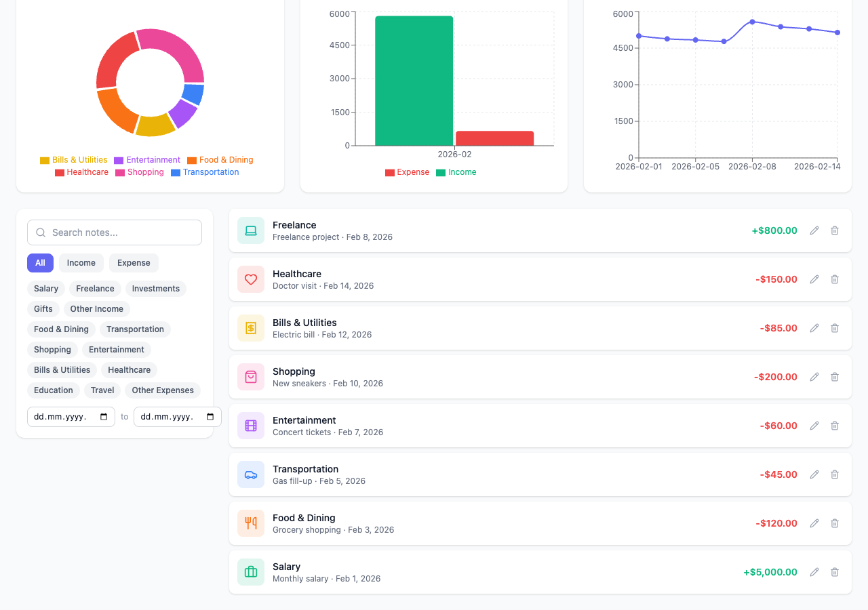The width and height of the screenshot is (868, 610).
Task: Click the Salary briefcase icon
Action: (x=251, y=572)
